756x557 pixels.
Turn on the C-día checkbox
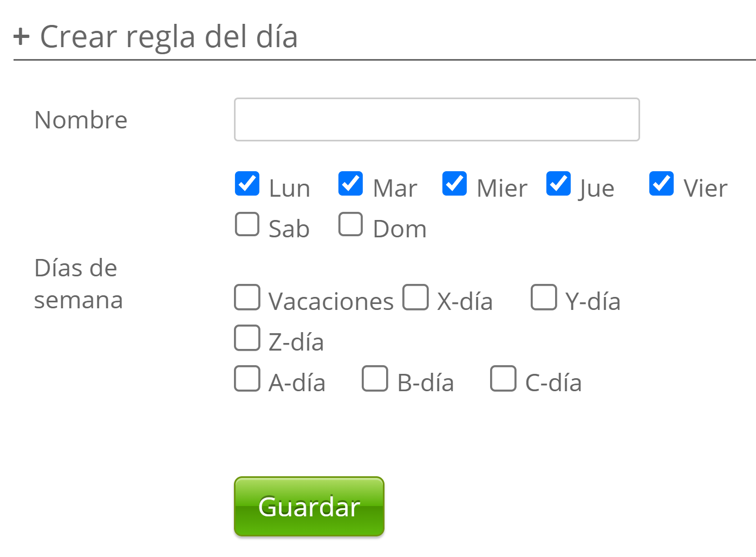(503, 379)
